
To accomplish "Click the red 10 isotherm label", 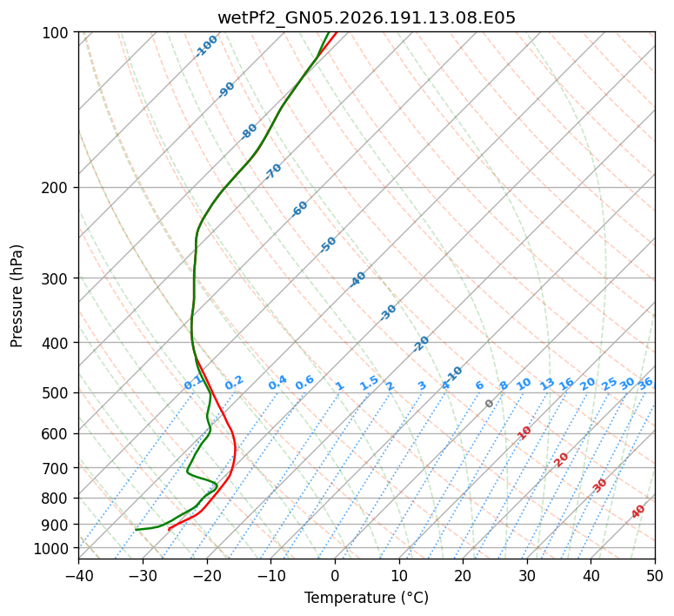I will point(524,432).
